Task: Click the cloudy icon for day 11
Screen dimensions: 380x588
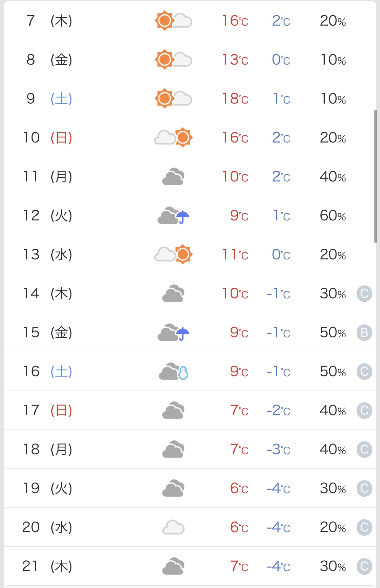Action: tap(173, 177)
